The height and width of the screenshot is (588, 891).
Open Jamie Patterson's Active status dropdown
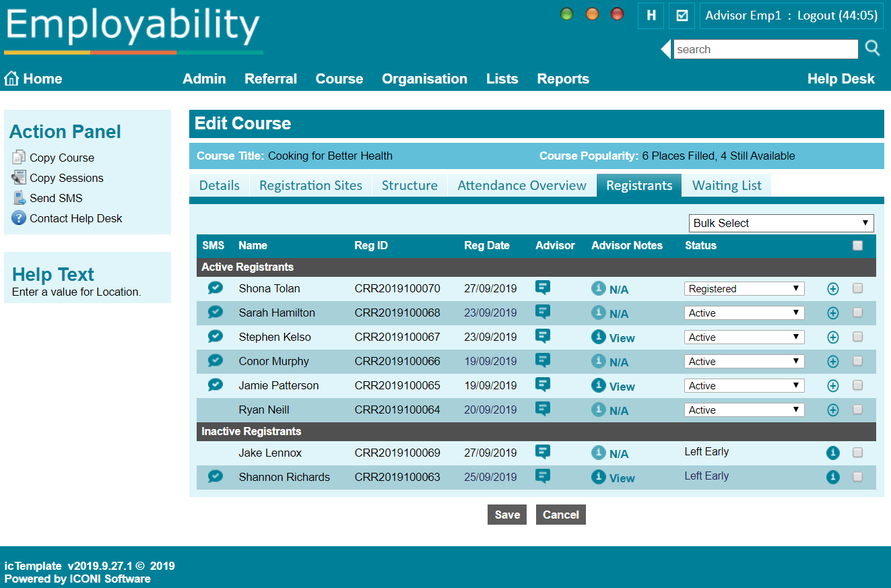[744, 385]
